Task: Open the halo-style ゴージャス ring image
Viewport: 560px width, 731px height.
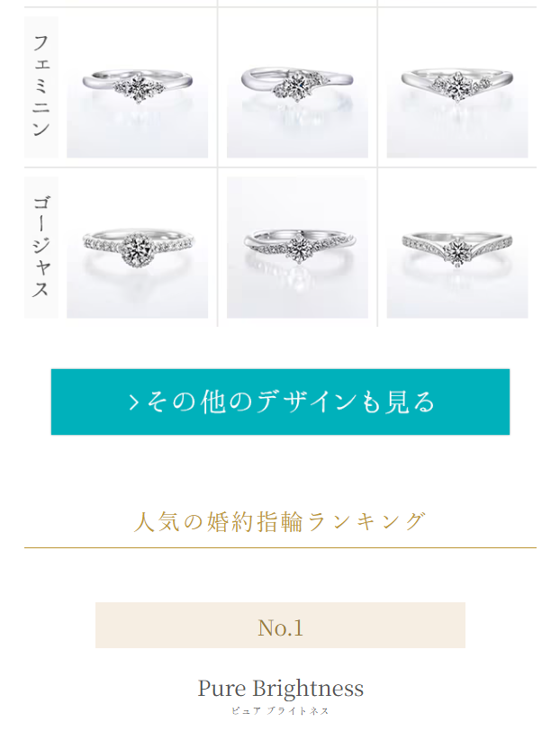Action: (x=137, y=248)
